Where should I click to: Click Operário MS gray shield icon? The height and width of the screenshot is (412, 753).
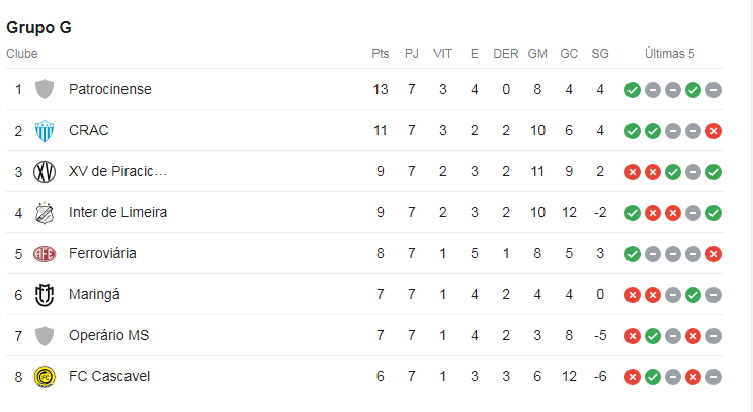[x=44, y=336]
